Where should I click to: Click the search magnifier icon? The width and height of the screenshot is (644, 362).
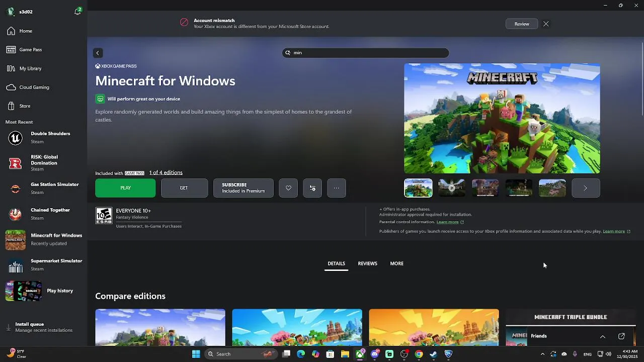288,53
